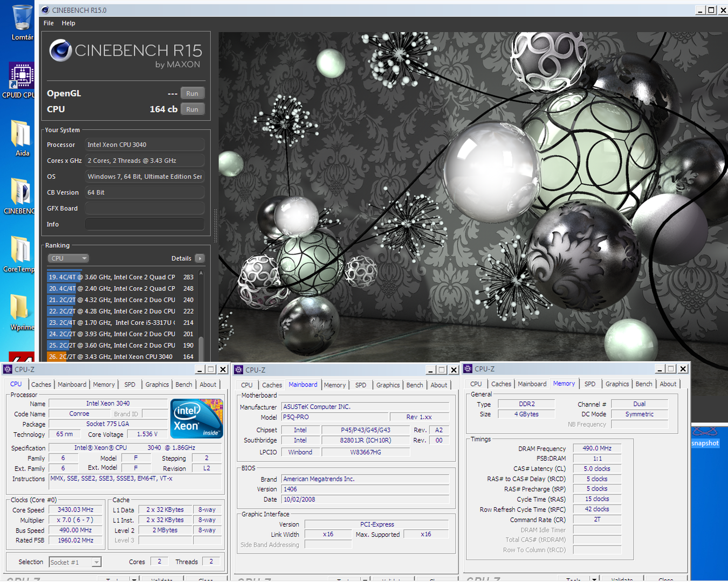728x582 pixels.
Task: Select ranking entry 20 Core 2 Quad 2.40 GHz
Action: (x=121, y=288)
